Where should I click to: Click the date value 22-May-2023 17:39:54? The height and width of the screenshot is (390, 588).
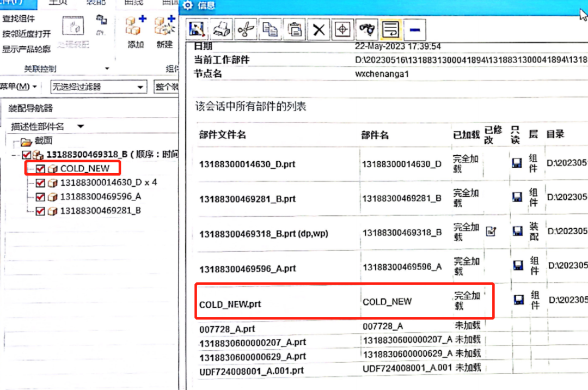(x=398, y=46)
